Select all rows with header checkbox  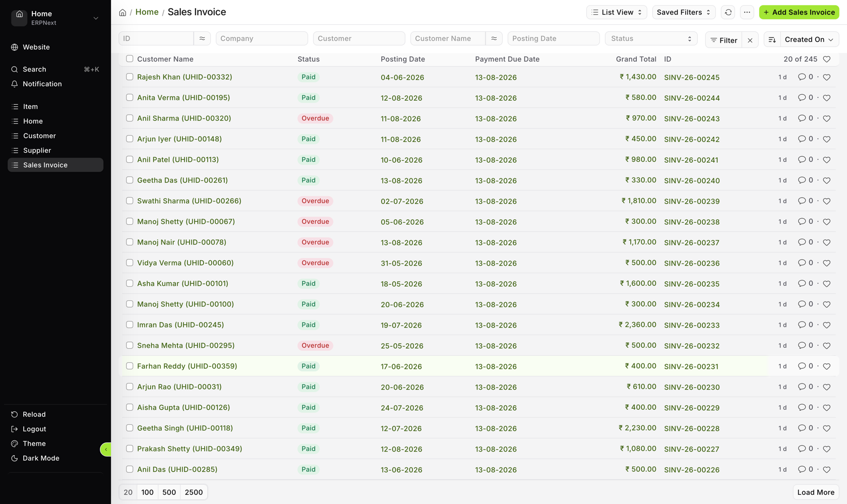130,59
